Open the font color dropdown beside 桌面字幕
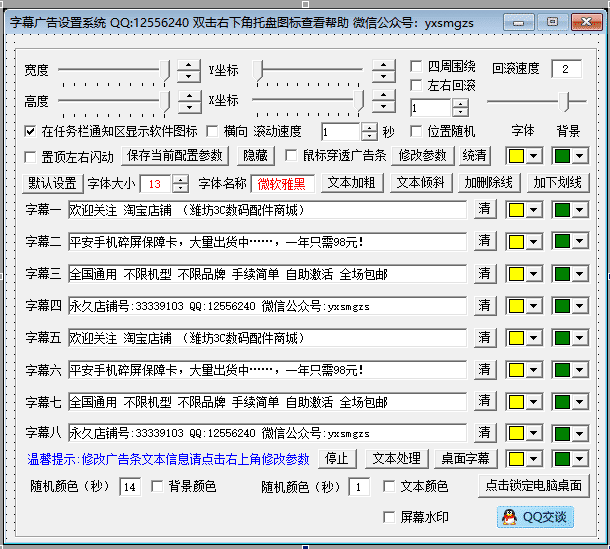 pos(534,459)
